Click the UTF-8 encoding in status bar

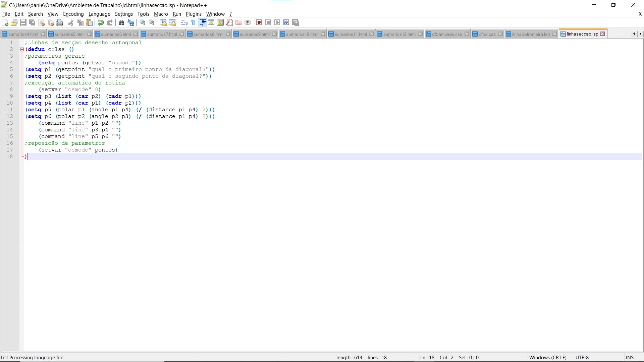(582, 358)
